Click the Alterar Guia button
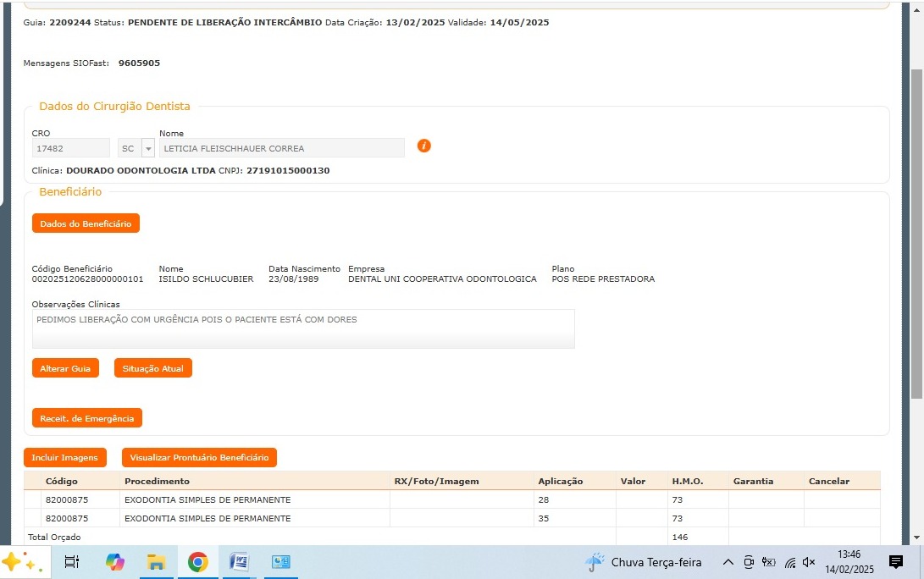Screen dimensions: 924x579 tap(65, 368)
